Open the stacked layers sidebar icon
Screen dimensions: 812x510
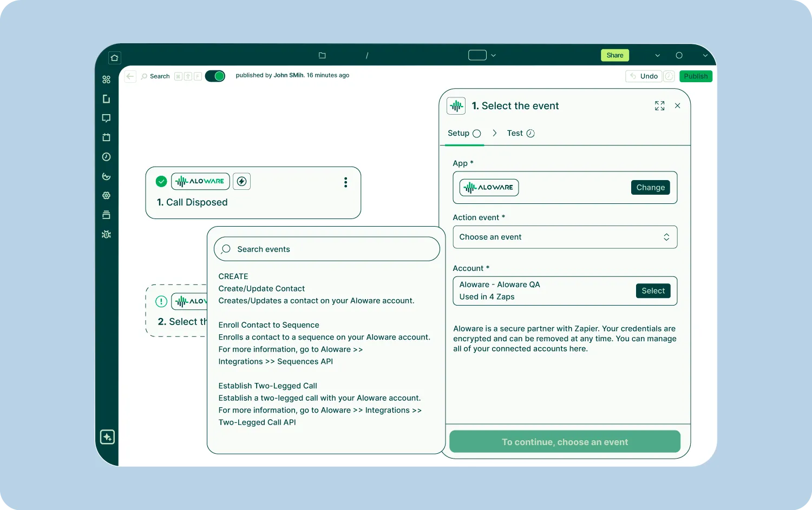click(x=107, y=215)
